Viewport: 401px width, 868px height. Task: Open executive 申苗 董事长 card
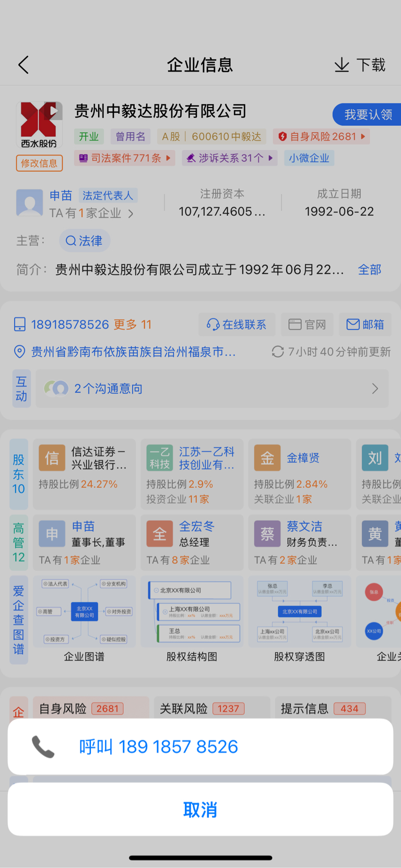pyautogui.click(x=84, y=543)
